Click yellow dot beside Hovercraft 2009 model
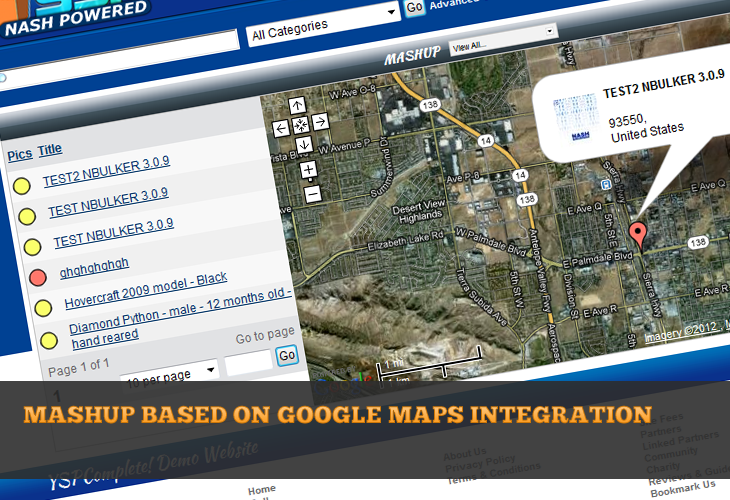The image size is (730, 500). pos(43,308)
